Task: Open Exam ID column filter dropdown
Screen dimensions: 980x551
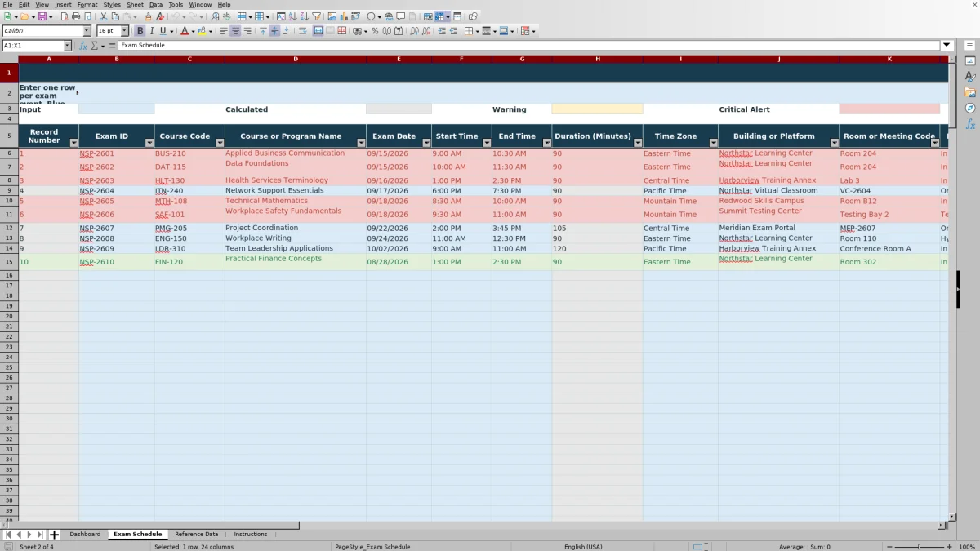Action: point(149,143)
